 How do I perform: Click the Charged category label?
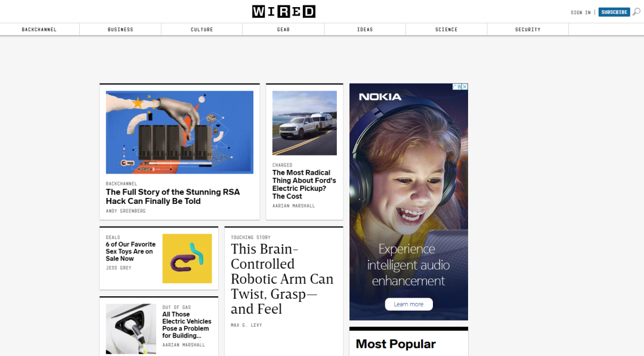(282, 165)
